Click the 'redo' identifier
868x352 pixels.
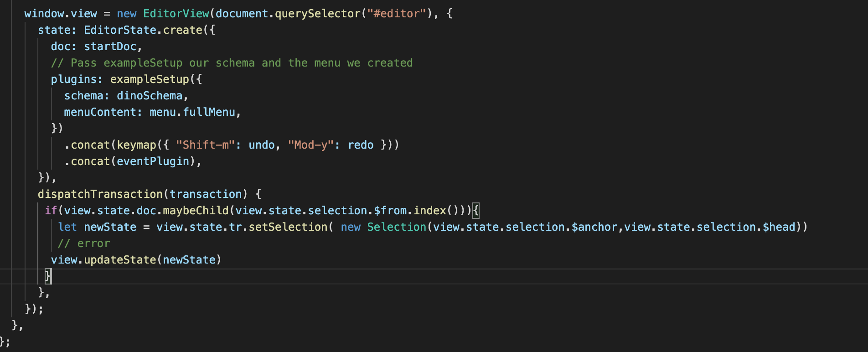361,145
